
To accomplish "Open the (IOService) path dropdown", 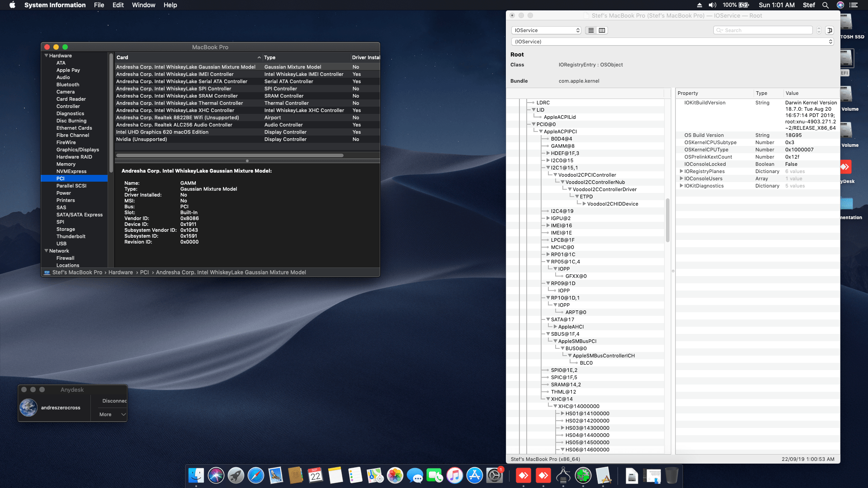I will (x=672, y=42).
